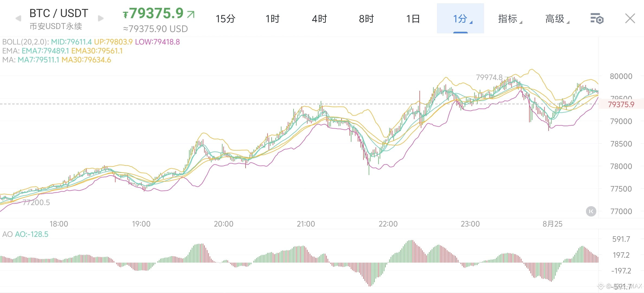Tap the -197.2 AO axis label
Screen dimensions: 644x293
point(621,271)
